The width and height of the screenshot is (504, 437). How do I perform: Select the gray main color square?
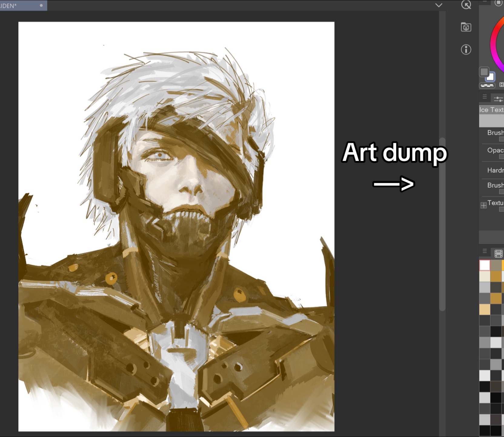click(x=484, y=72)
